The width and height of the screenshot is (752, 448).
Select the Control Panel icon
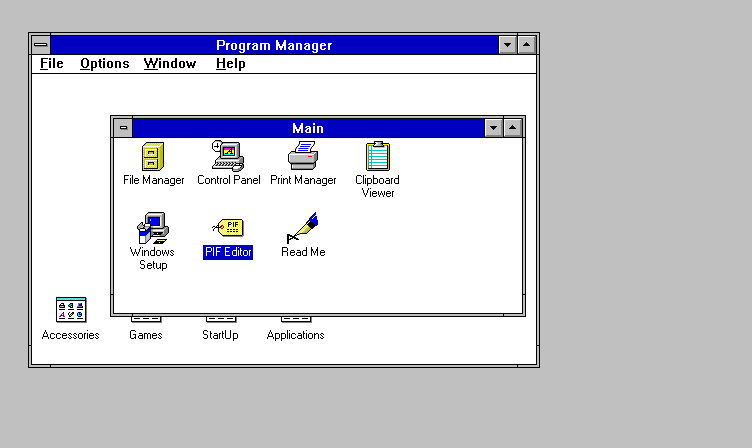point(228,156)
